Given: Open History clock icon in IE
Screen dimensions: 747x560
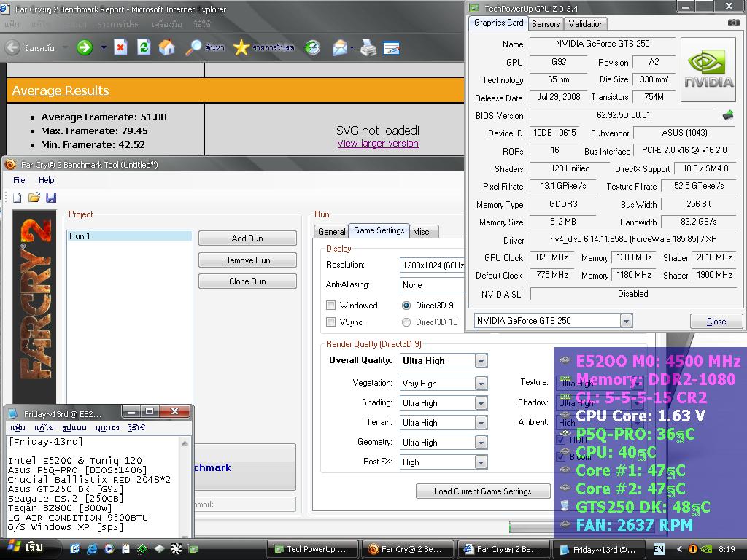Looking at the screenshot, I should point(312,47).
